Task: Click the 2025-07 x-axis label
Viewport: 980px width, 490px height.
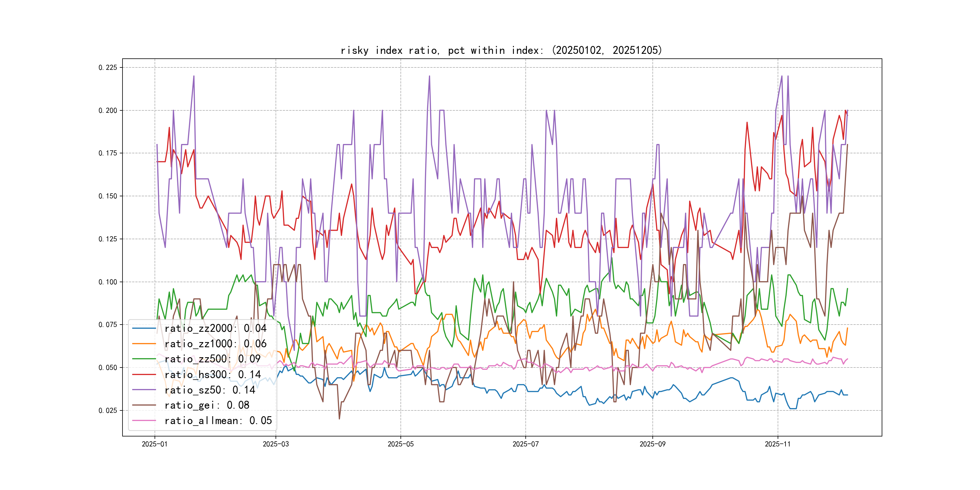Action: point(525,444)
